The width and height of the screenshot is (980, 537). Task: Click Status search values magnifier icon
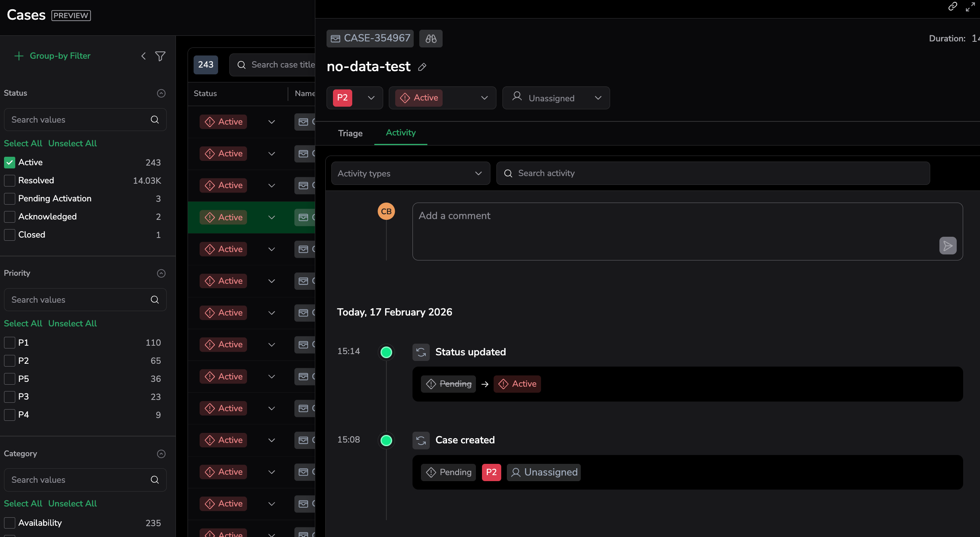pos(155,120)
